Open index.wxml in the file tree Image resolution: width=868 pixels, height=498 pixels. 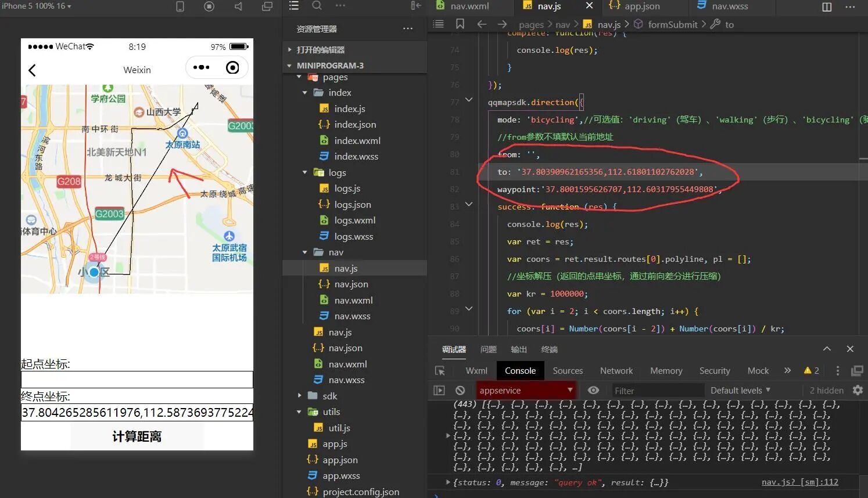pyautogui.click(x=357, y=140)
